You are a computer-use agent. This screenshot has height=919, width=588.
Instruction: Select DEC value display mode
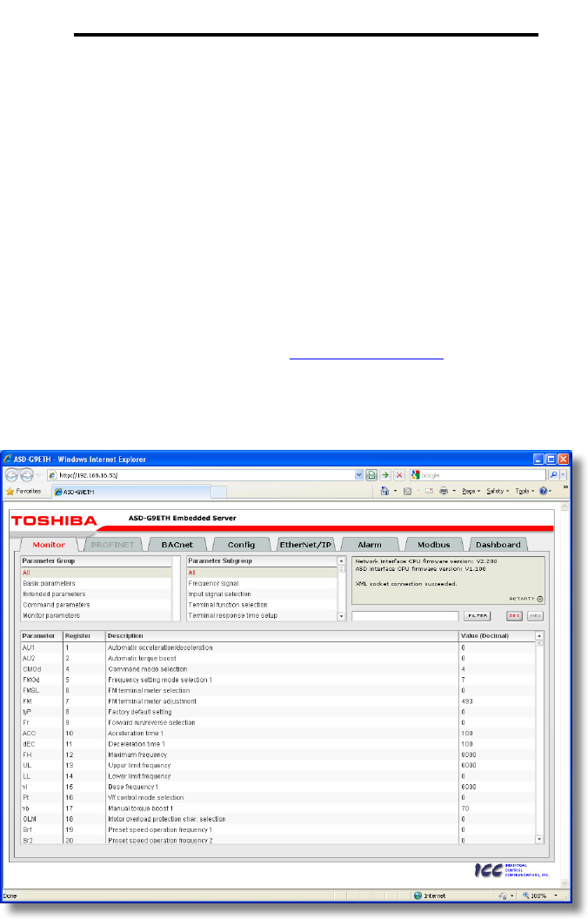click(514, 616)
